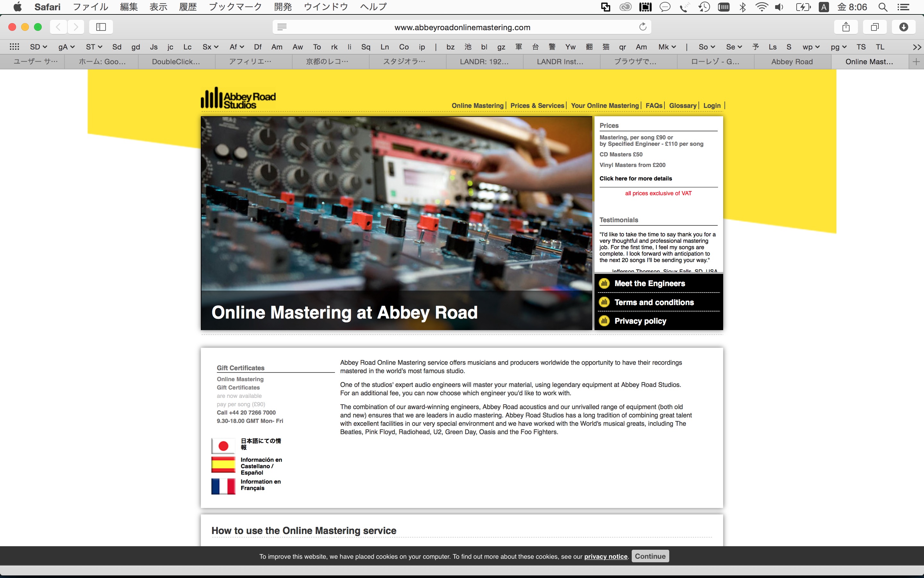Click the Safari back arrow button
Screen dimensions: 924x578
pyautogui.click(x=58, y=27)
